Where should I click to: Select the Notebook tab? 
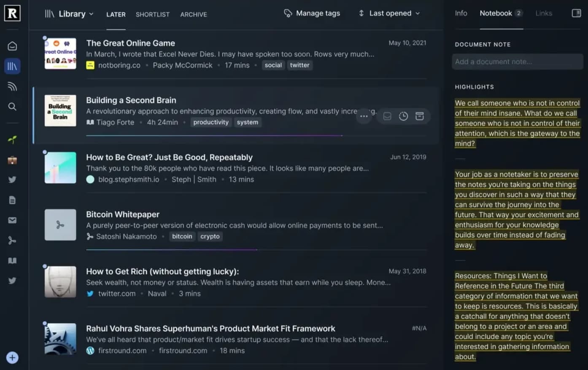[x=501, y=13]
